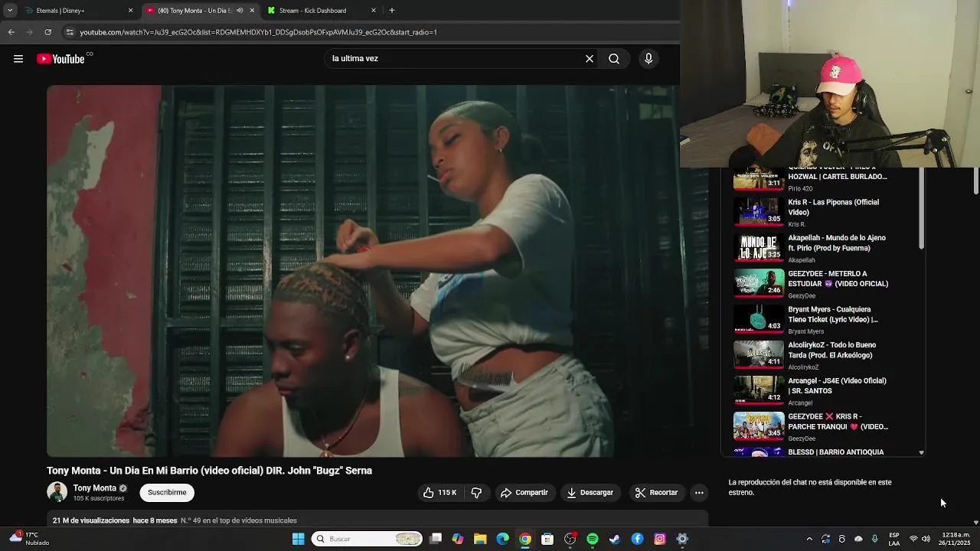Close the Eternals Disney+ tab
Viewport: 980px width, 551px height.
point(130,11)
